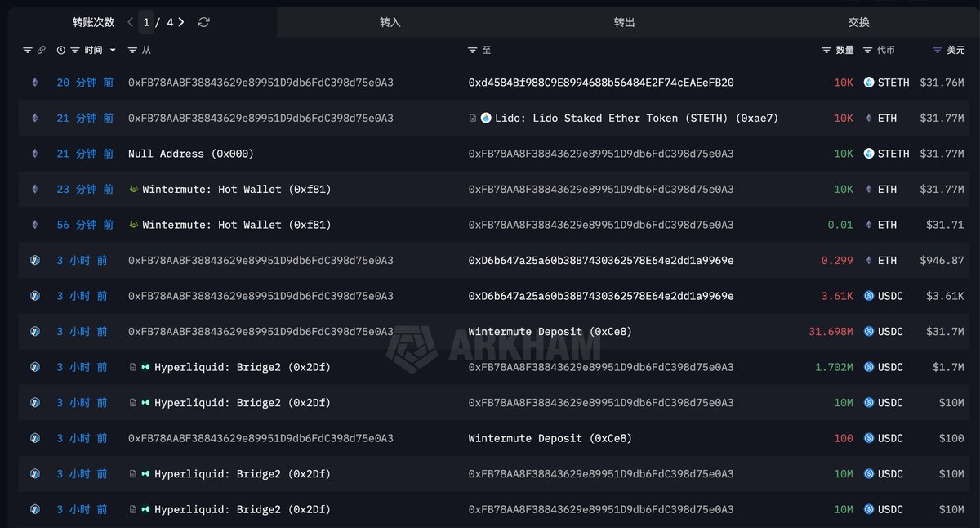Click the transaction link chain icon in header

pos(41,51)
